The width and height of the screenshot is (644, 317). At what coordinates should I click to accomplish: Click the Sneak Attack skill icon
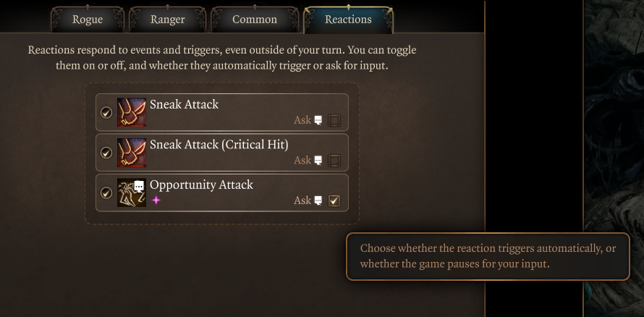pos(132,112)
